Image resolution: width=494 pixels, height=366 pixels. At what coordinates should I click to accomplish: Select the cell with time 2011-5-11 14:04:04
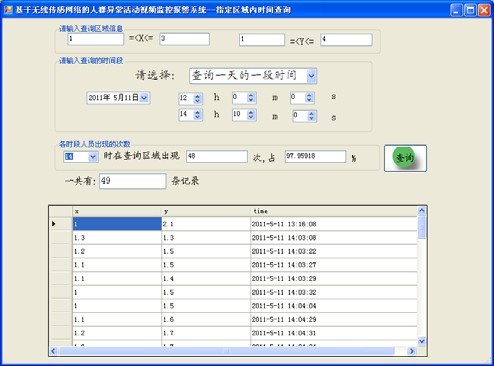pyautogui.click(x=334, y=306)
